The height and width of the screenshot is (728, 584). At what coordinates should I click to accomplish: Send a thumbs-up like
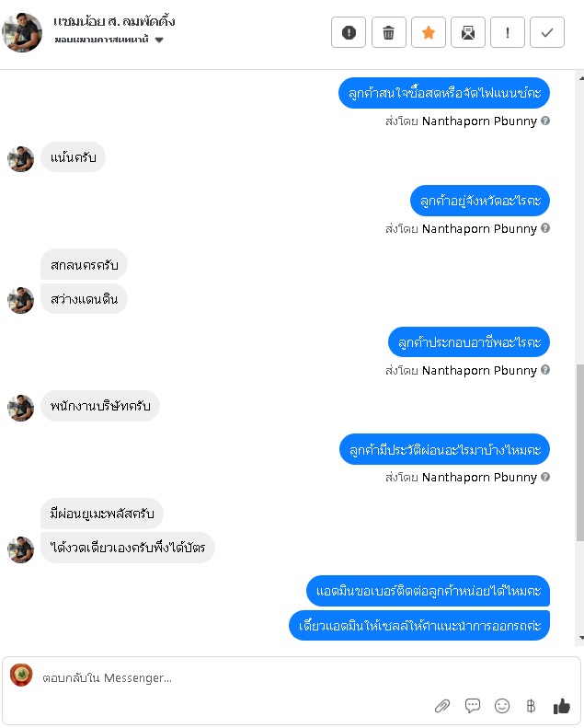[562, 706]
